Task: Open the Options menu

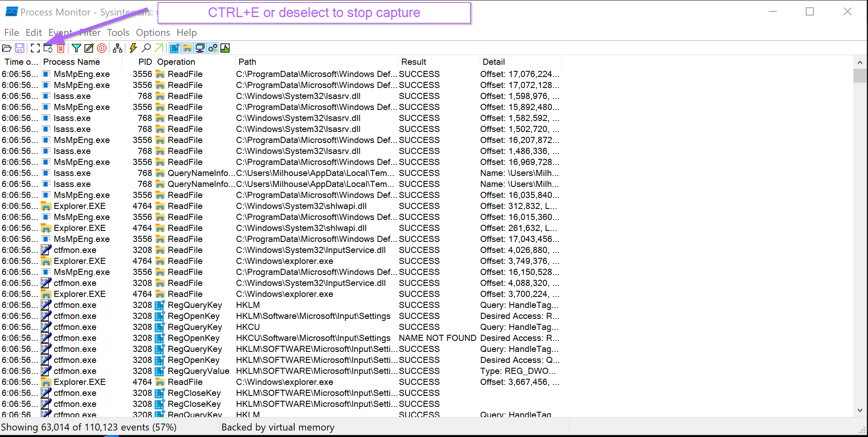Action: 153,33
